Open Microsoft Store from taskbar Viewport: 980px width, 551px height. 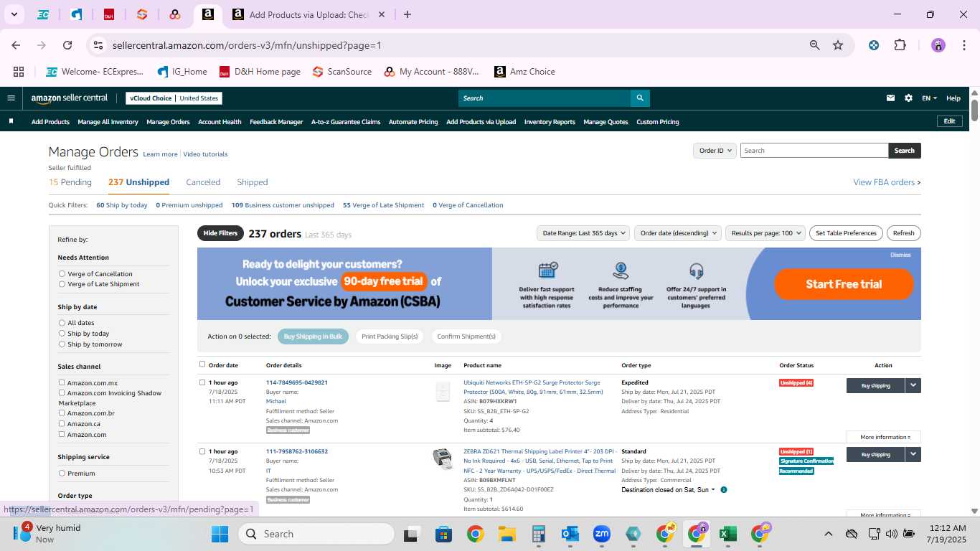coord(443,534)
